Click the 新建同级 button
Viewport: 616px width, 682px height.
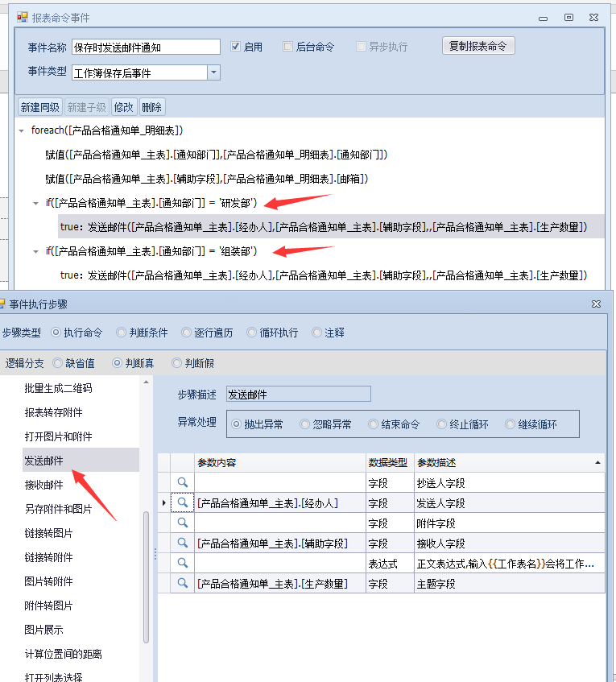coord(39,107)
